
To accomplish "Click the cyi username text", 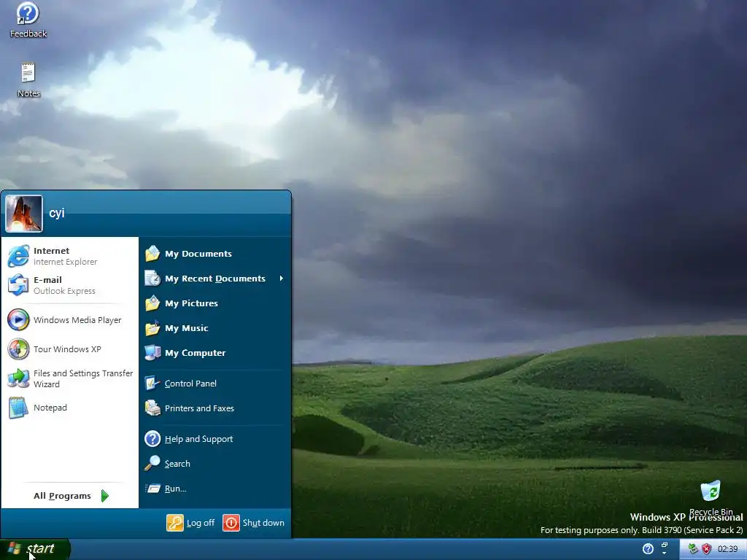I will (x=57, y=213).
